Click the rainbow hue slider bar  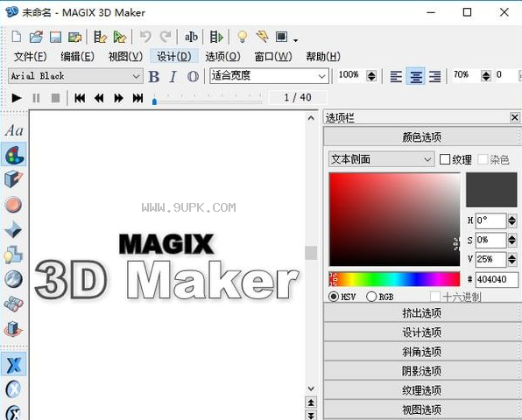click(394, 278)
